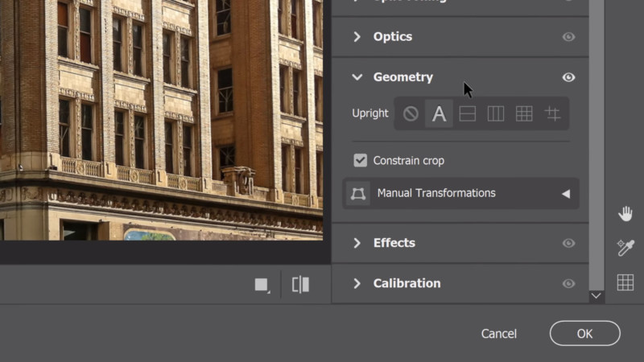The height and width of the screenshot is (362, 644).
Task: Toggle Geometry panel visibility eye
Action: (x=568, y=77)
